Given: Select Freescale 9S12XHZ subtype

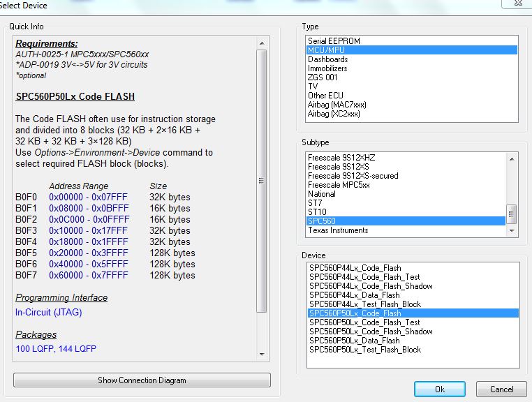Looking at the screenshot, I should click(406, 158).
